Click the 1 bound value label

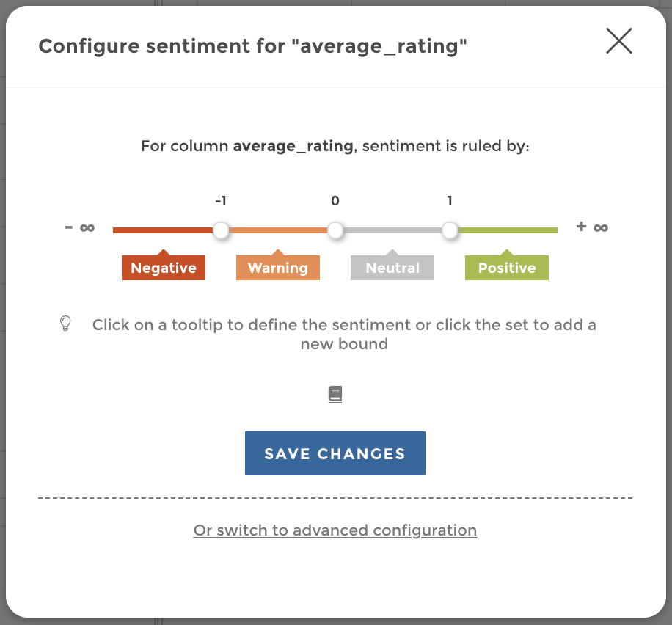pos(450,201)
